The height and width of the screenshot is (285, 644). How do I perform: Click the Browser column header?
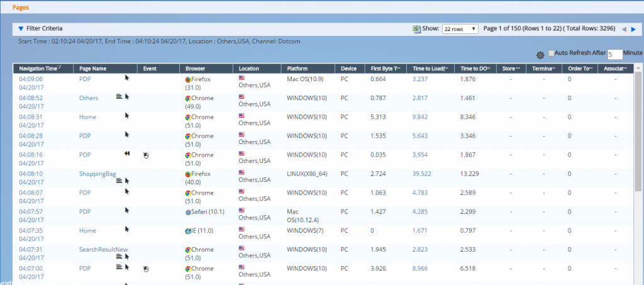pos(195,69)
